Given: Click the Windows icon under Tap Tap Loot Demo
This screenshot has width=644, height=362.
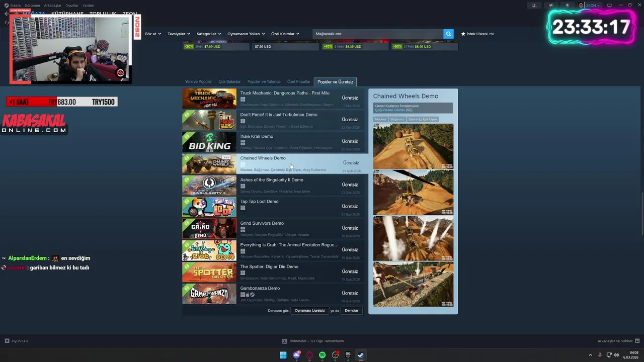Looking at the screenshot, I should pos(243,208).
